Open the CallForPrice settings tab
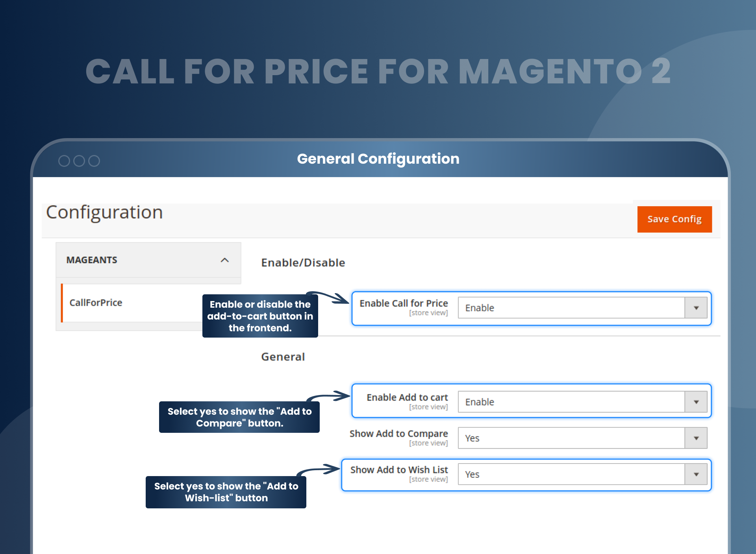Viewport: 756px width, 554px height. click(x=96, y=303)
